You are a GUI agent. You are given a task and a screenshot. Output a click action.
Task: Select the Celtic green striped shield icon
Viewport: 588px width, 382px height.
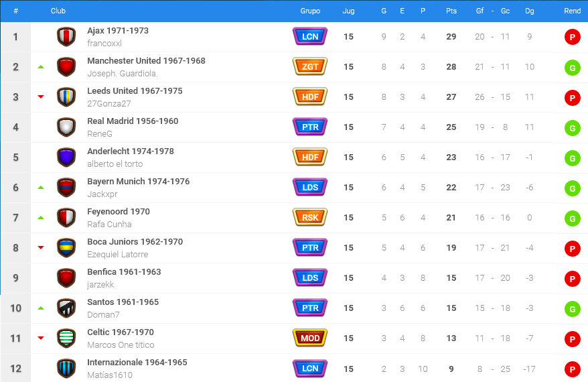[66, 338]
